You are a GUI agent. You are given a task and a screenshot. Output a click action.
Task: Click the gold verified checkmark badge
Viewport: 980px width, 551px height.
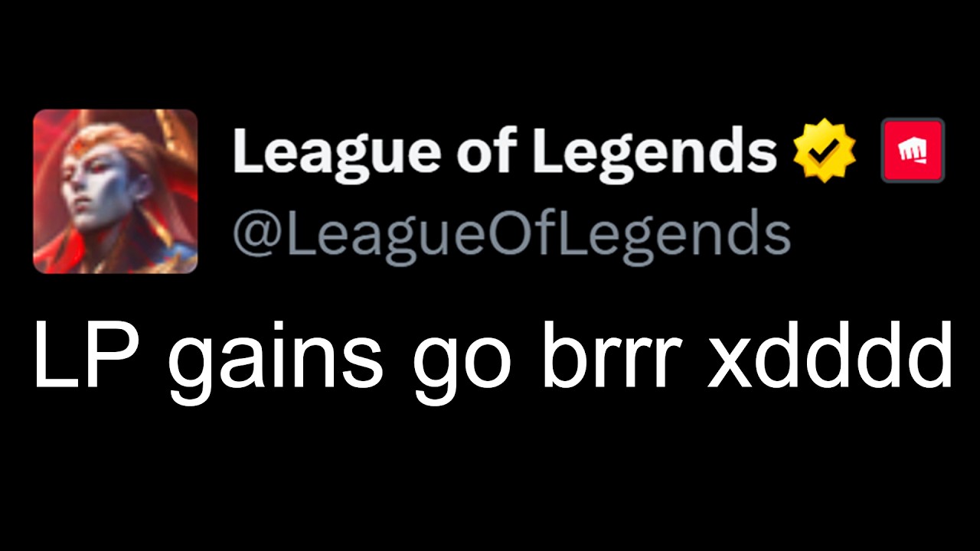tap(825, 151)
